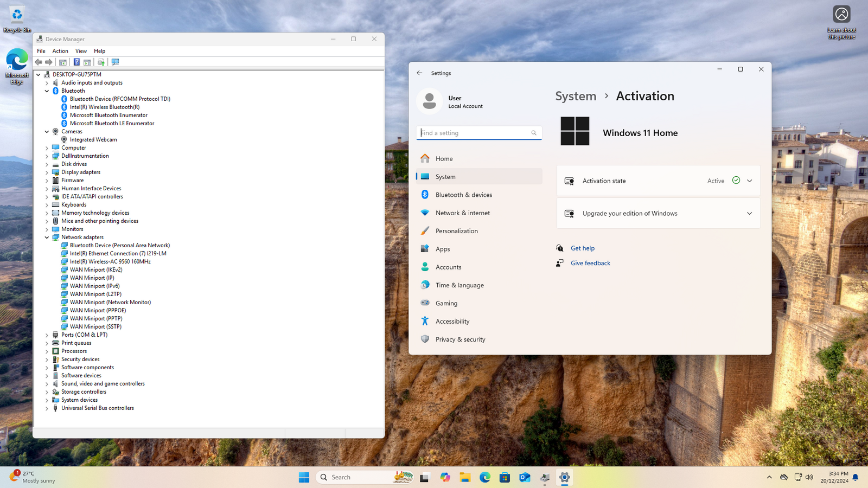This screenshot has height=488, width=868.
Task: Click the User profile avatar in Settings
Action: point(429,101)
